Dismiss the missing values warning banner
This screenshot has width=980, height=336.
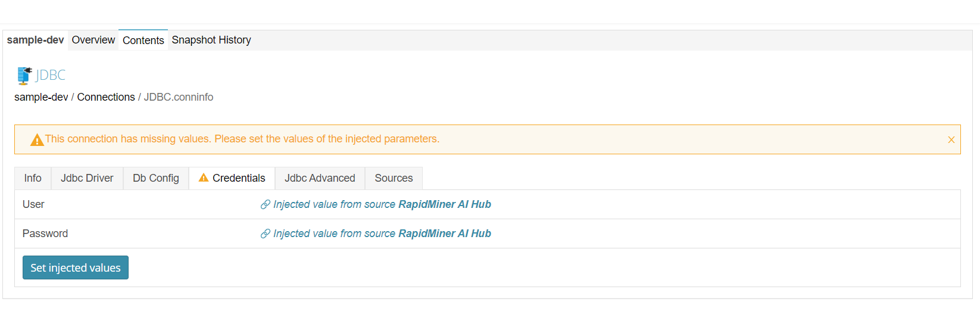point(951,140)
